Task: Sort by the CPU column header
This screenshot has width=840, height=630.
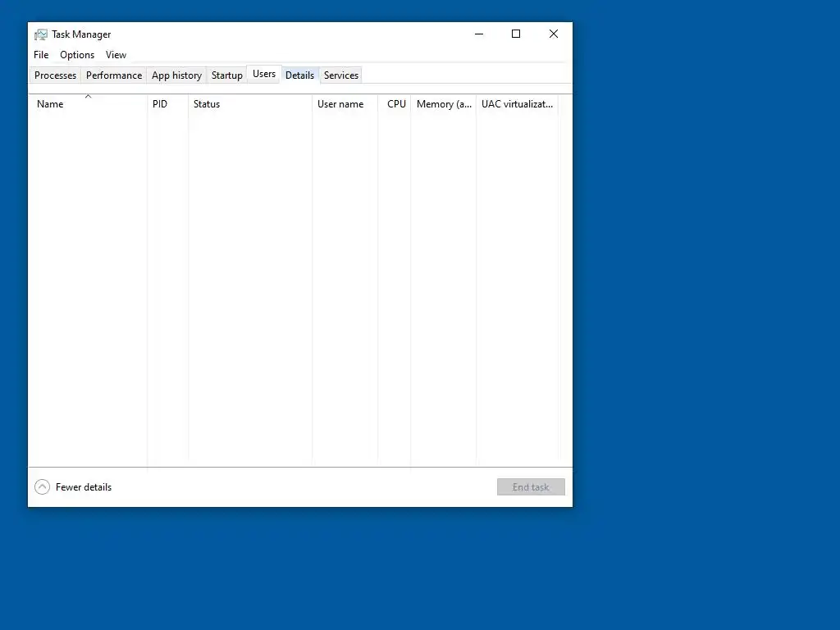Action: [x=395, y=104]
